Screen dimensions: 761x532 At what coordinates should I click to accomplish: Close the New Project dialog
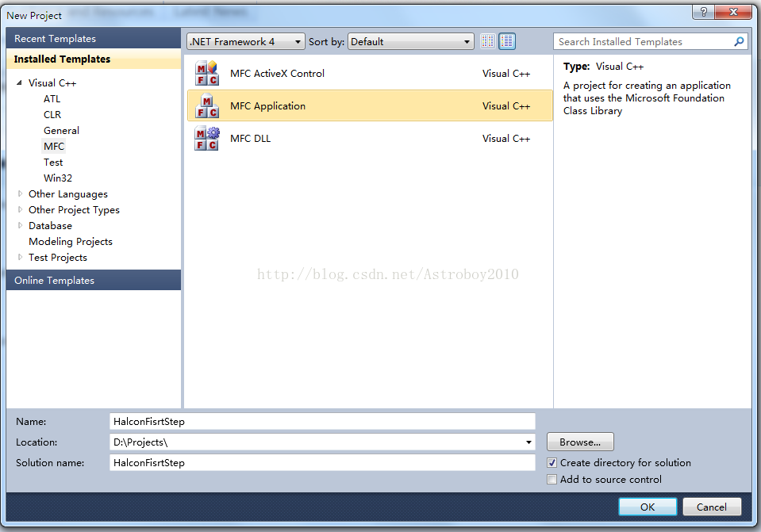point(733,12)
